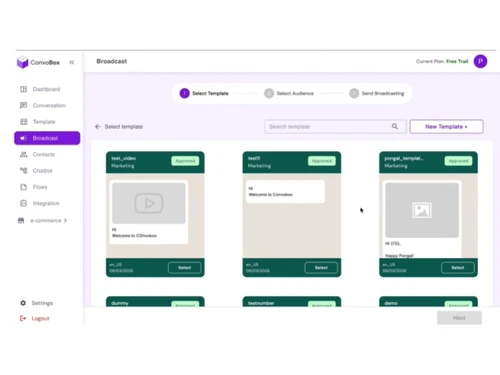The width and height of the screenshot is (500, 375).
Task: Open Settings in sidebar
Action: pos(42,303)
